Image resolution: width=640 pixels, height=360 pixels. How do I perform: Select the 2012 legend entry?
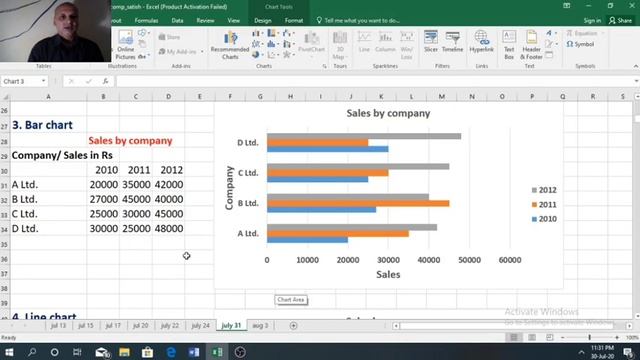tap(544, 190)
